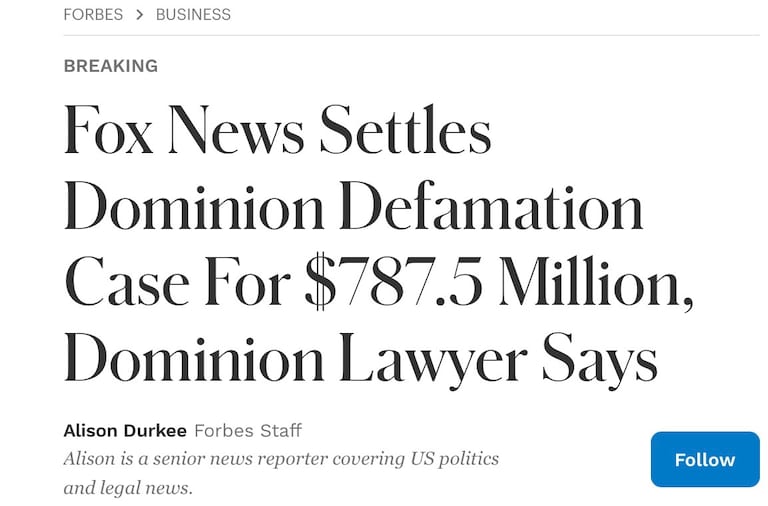Select the BREAKING label above headline
This screenshot has width=768, height=506.
[x=110, y=66]
